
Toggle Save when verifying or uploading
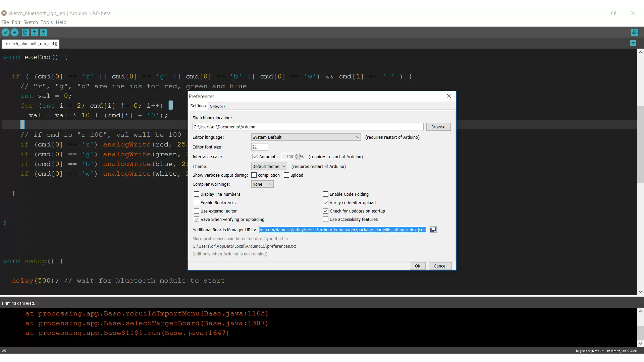197,219
